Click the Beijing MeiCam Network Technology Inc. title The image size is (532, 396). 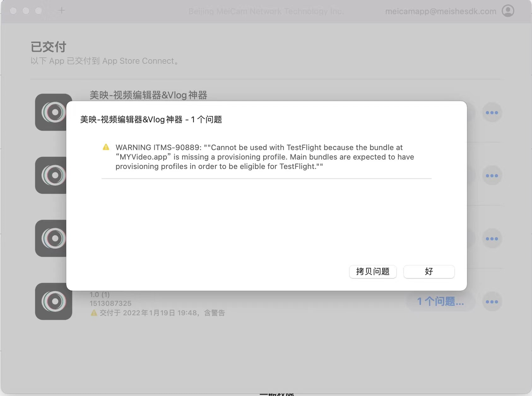coord(266,11)
